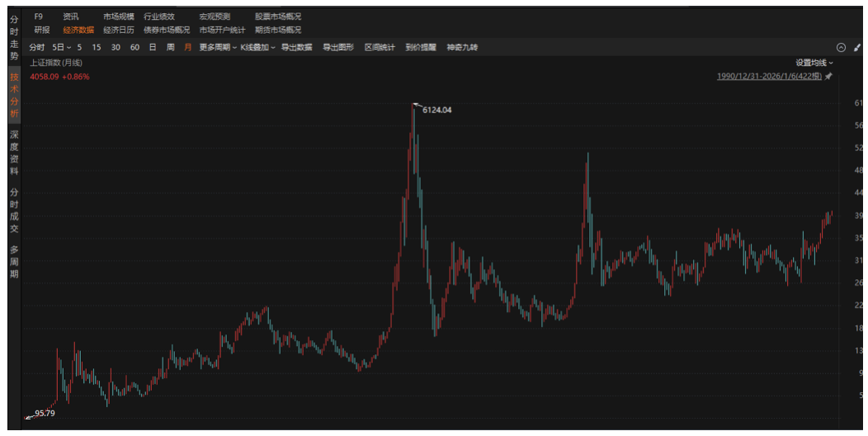Expand the 5日 period dropdown

coord(62,48)
